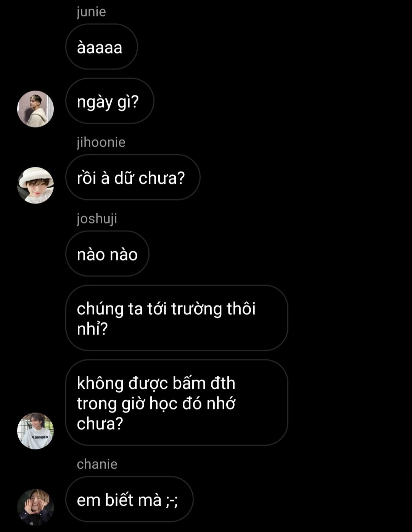Viewport: 412px width, 532px height.
Task: Tap chanie's avatar with hands on cheeks
Action: point(35,507)
